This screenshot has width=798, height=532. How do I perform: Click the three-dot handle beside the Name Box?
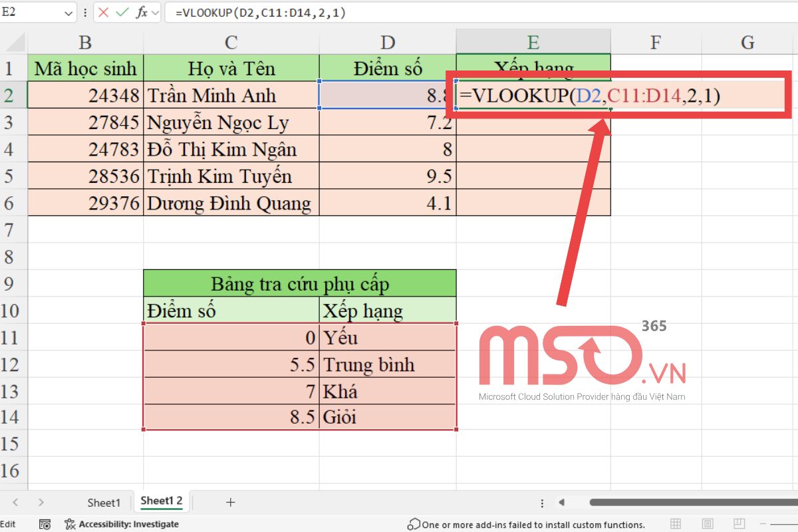[84, 13]
